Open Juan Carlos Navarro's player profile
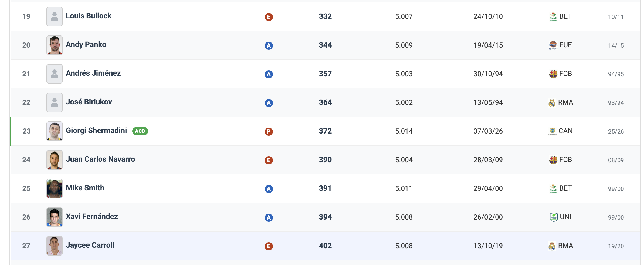Viewport: 644px width, 265px height. coord(100,159)
